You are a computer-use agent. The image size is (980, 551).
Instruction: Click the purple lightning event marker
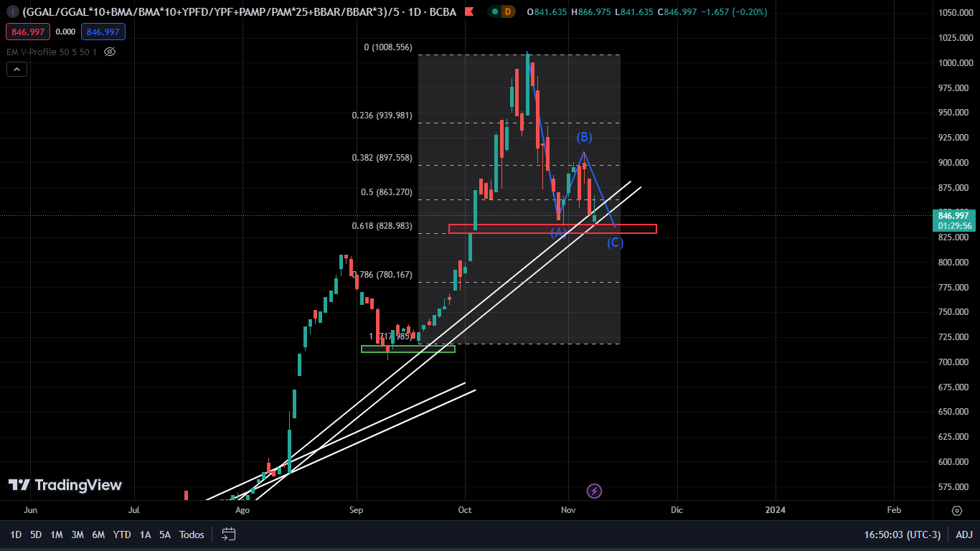594,491
